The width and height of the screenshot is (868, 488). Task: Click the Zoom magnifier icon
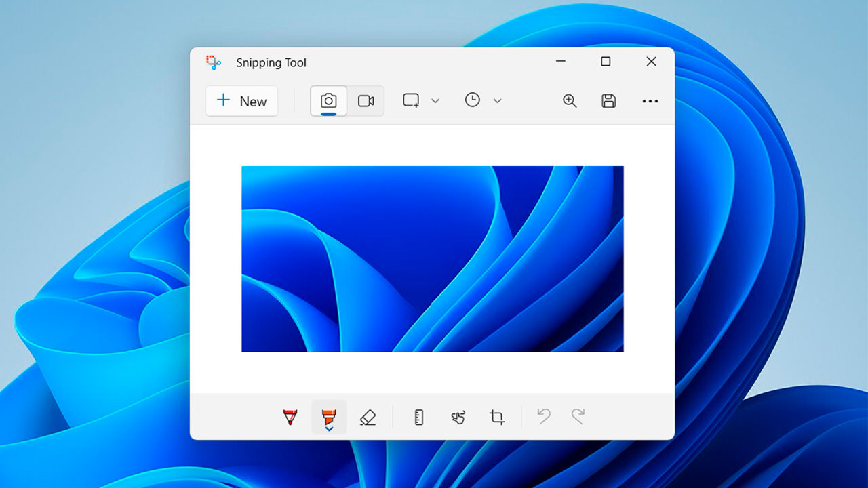[x=570, y=101]
